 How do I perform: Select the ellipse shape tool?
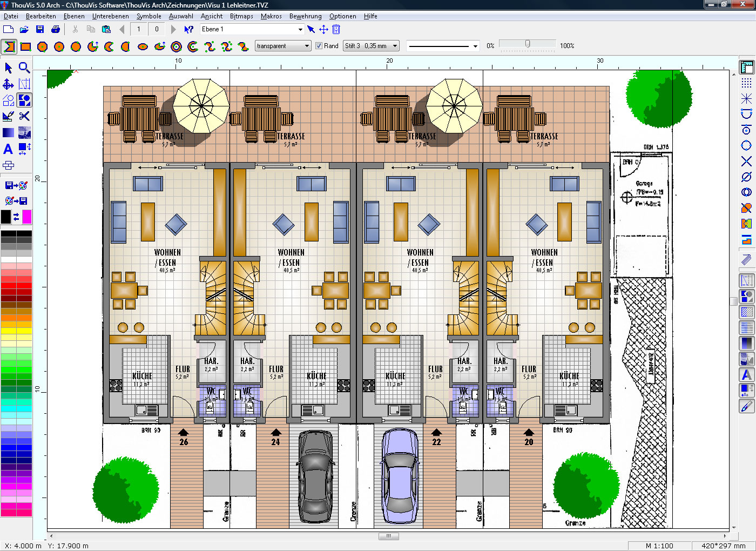click(143, 46)
